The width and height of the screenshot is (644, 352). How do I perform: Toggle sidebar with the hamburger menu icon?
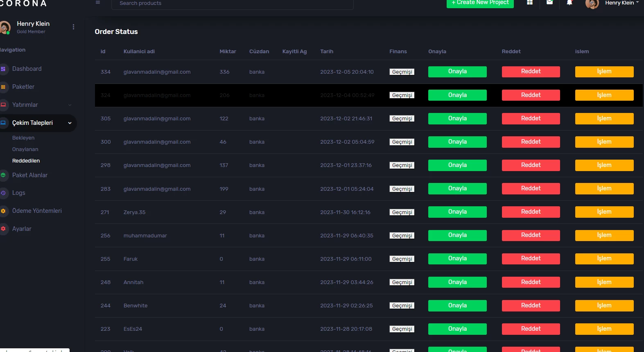tap(98, 2)
